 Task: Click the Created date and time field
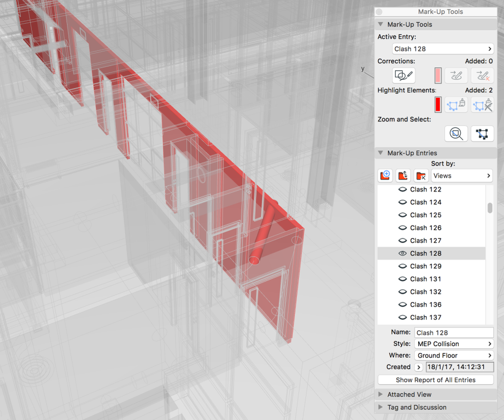pyautogui.click(x=460, y=367)
